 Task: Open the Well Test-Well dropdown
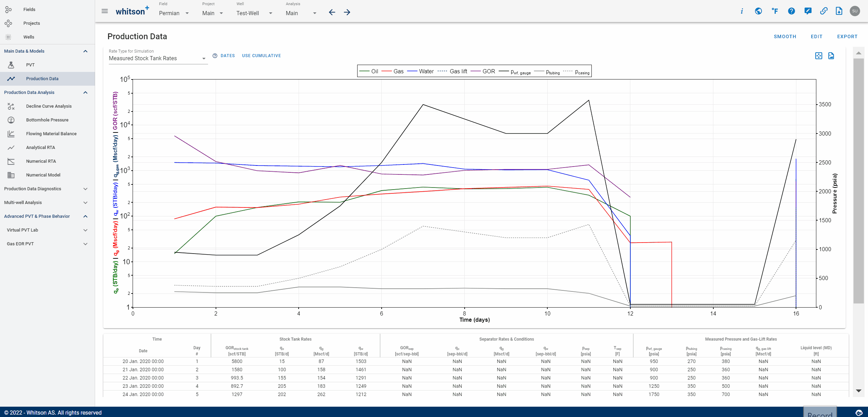coord(254,13)
